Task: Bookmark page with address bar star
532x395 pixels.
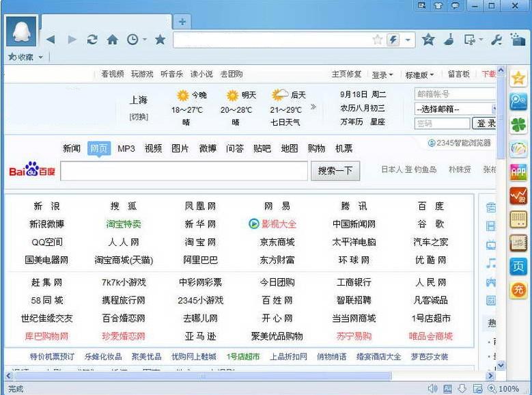Action: point(378,40)
